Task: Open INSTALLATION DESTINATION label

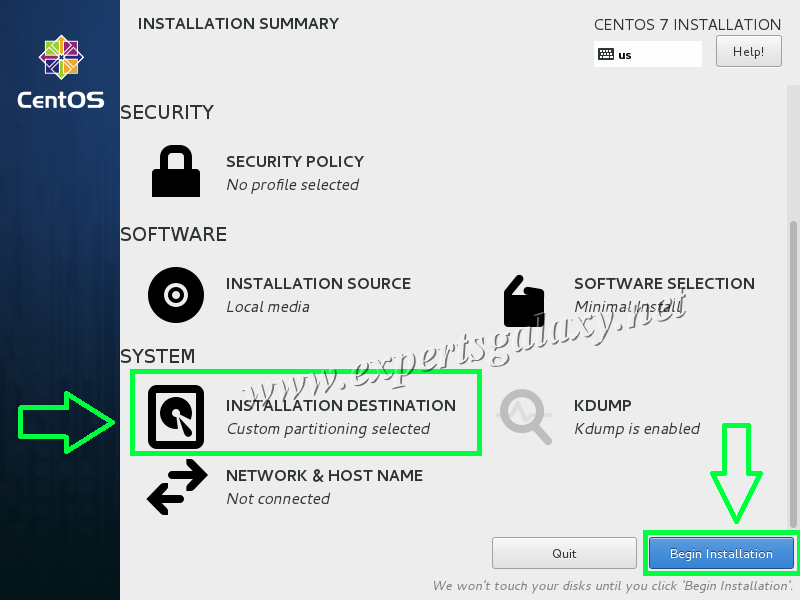Action: tap(341, 406)
